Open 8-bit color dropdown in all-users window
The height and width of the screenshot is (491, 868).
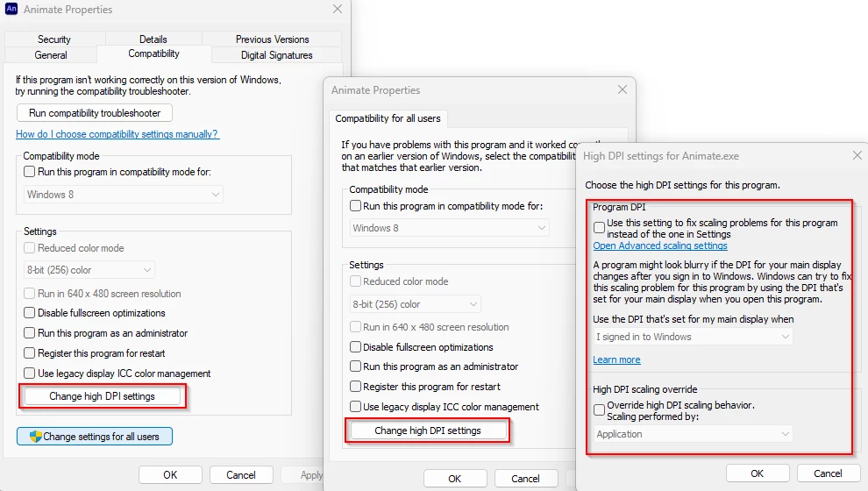pos(416,304)
